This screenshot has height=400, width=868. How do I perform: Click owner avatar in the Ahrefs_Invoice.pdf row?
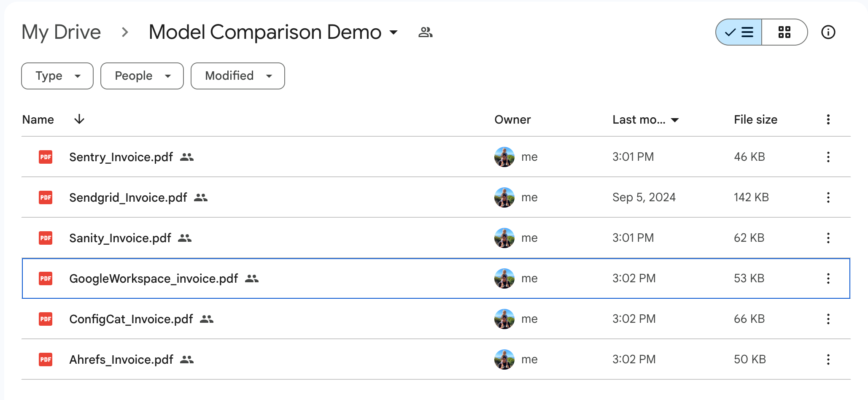tap(504, 359)
